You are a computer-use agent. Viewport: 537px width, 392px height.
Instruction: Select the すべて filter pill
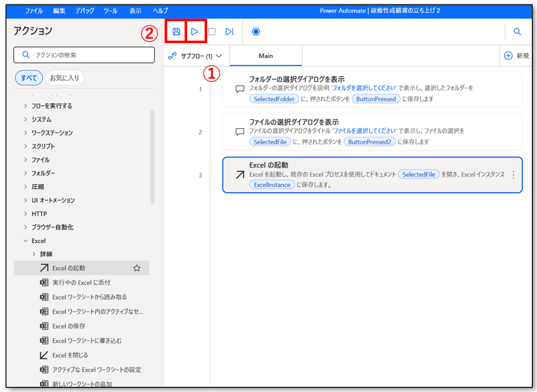(29, 78)
